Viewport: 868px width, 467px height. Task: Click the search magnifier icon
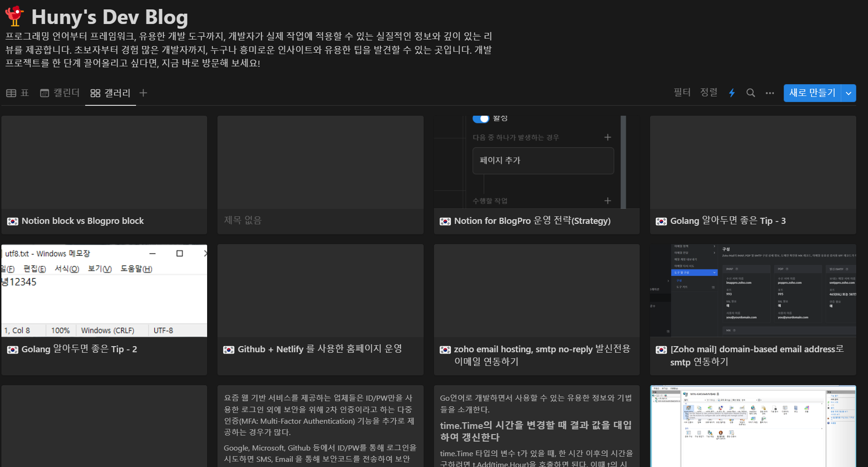(x=751, y=93)
